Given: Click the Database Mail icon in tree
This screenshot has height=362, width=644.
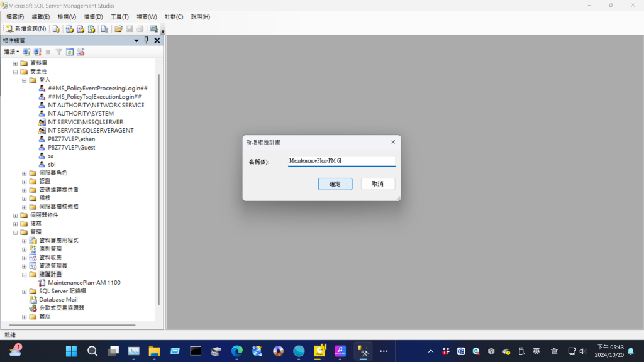Looking at the screenshot, I should tap(33, 300).
